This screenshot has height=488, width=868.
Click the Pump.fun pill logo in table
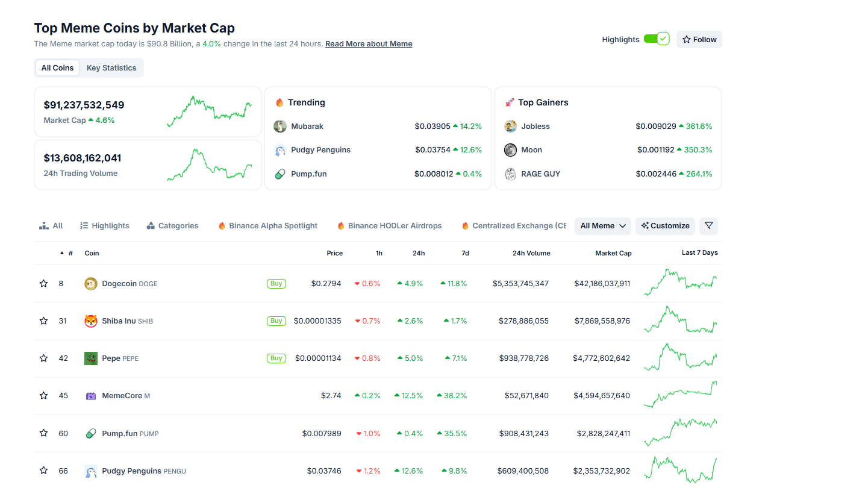point(91,433)
